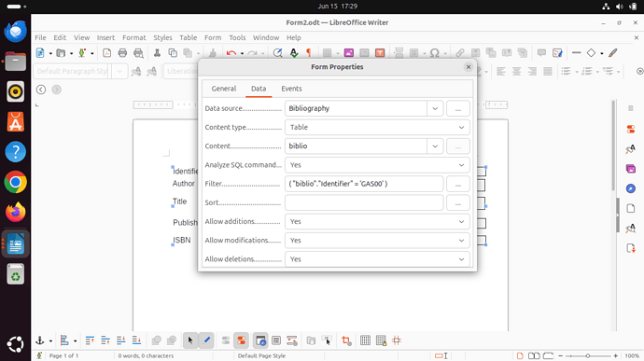Screen dimensions: 644x361
Task: Open Print Preview
Action: [138, 53]
